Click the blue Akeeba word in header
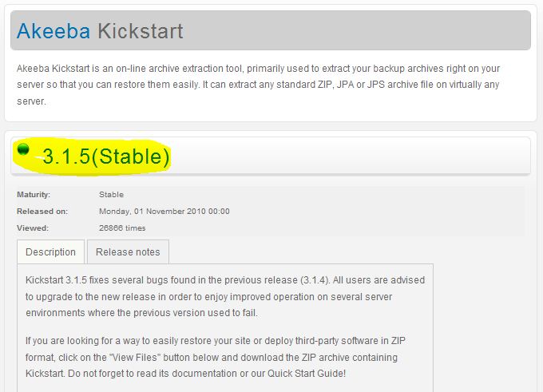 click(x=54, y=31)
